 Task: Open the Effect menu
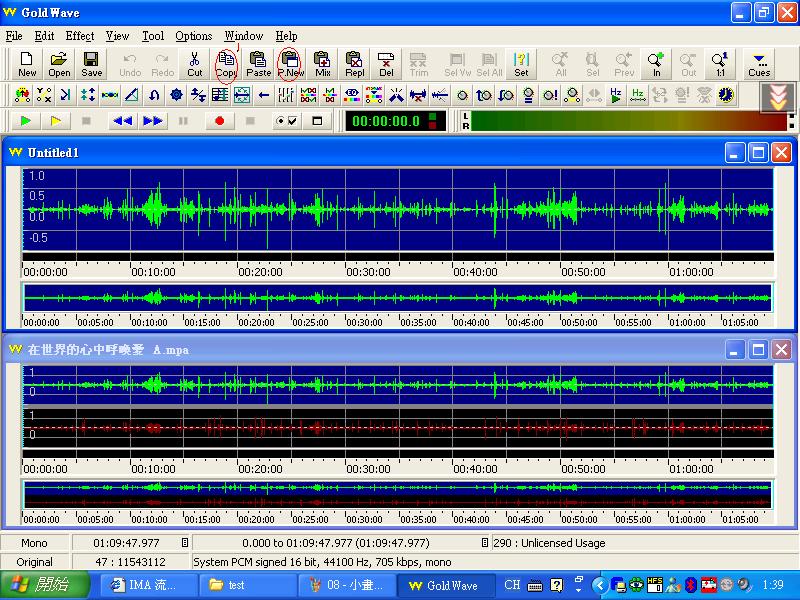pos(80,36)
